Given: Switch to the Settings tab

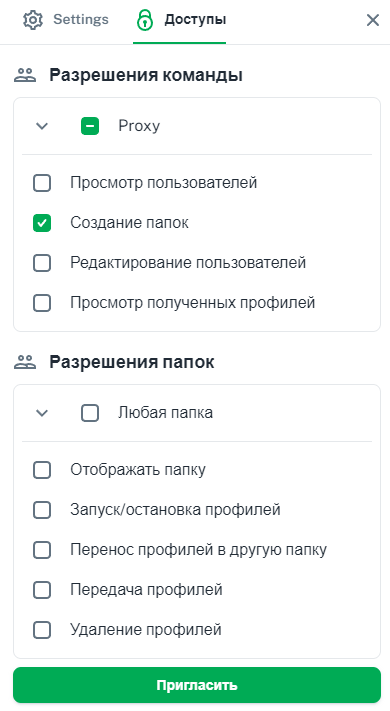Looking at the screenshot, I should point(66,20).
